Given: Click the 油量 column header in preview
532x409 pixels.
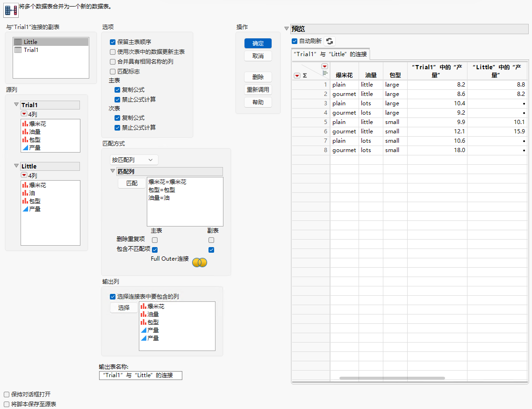Looking at the screenshot, I should coord(371,75).
